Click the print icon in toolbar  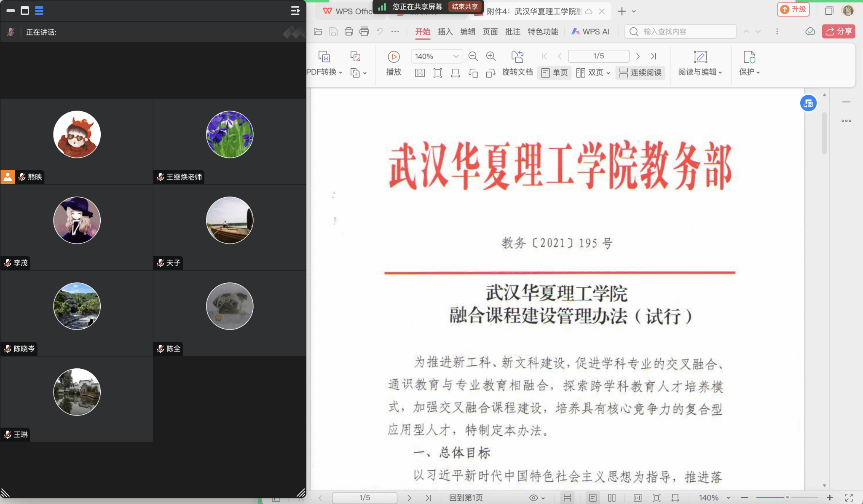click(348, 32)
